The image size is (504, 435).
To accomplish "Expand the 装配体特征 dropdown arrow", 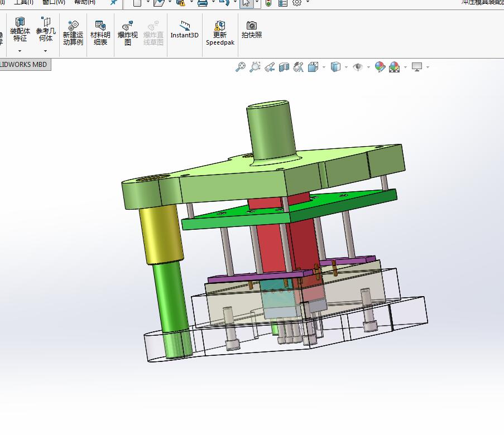I will pyautogui.click(x=20, y=51).
